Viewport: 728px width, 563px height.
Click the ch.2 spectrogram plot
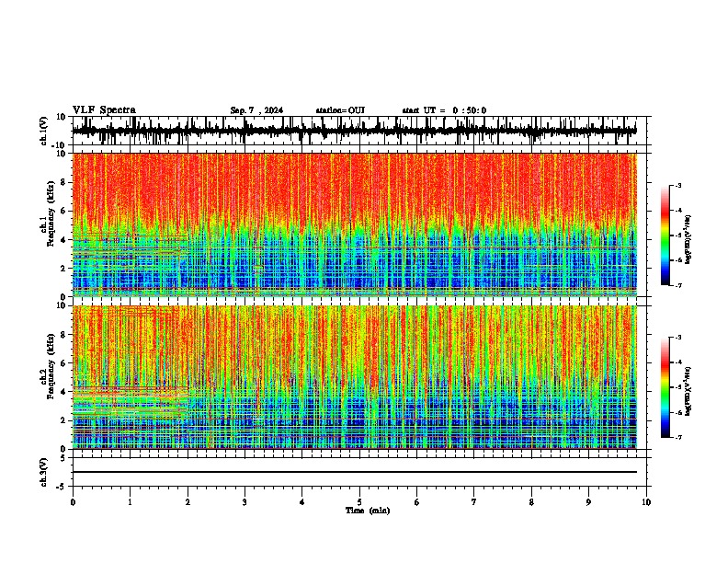click(355, 377)
